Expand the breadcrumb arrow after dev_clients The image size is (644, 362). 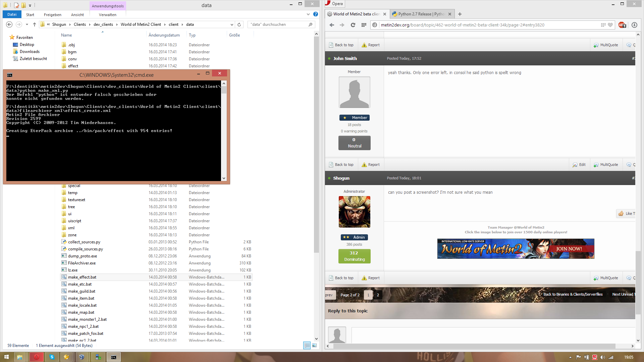pos(117,24)
